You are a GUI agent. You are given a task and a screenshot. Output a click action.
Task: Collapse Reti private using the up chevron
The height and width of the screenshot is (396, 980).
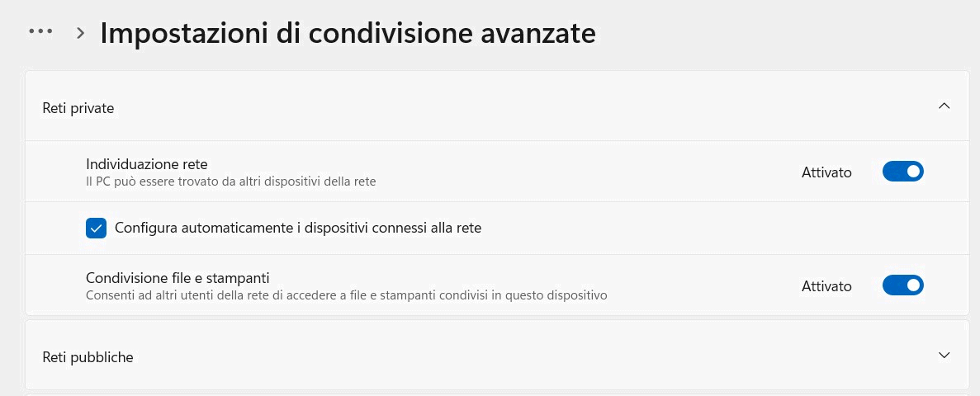pyautogui.click(x=944, y=106)
